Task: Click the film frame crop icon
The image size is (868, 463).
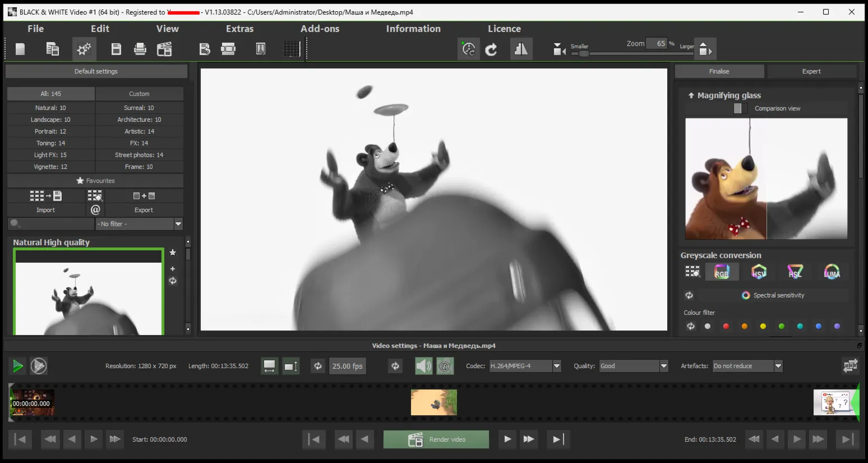Action: 228,49
